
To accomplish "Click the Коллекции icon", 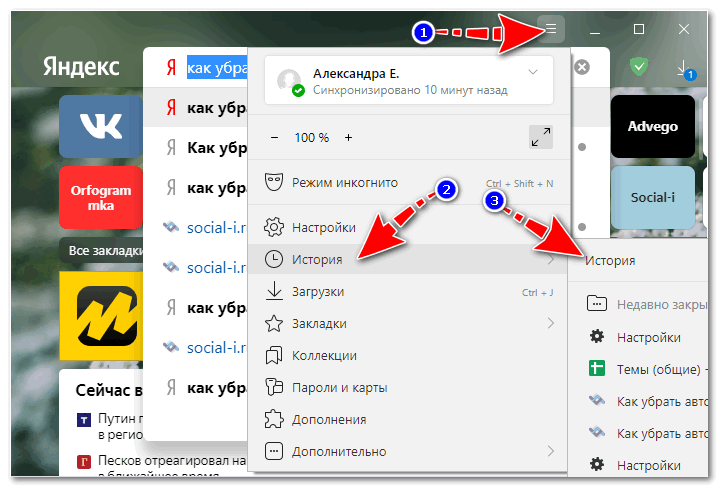I will [x=274, y=356].
